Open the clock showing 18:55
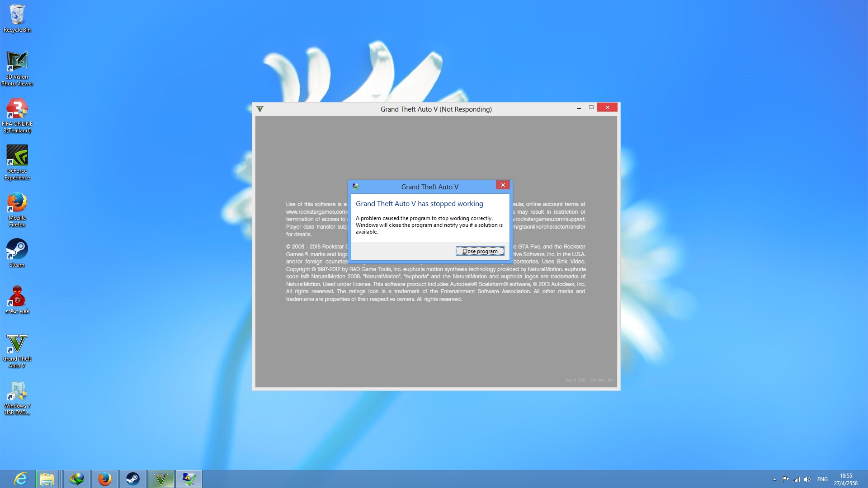This screenshot has width=868, height=488. pos(846,479)
